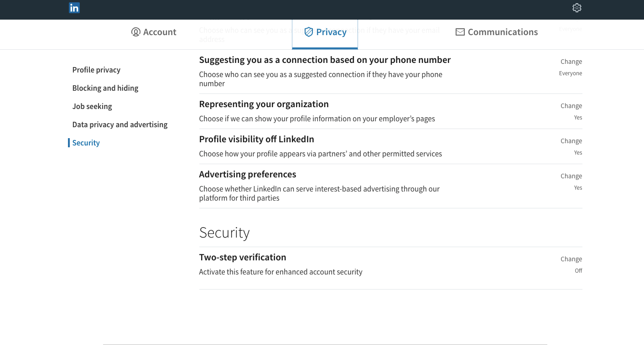Image resolution: width=644 pixels, height=347 pixels.
Task: Change phone number connection suggestion setting
Action: [x=571, y=62]
